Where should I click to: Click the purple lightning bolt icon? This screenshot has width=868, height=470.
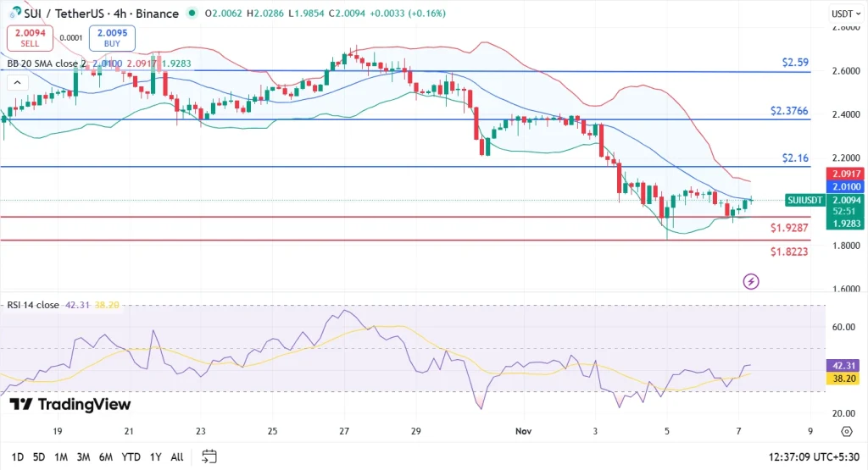[750, 281]
